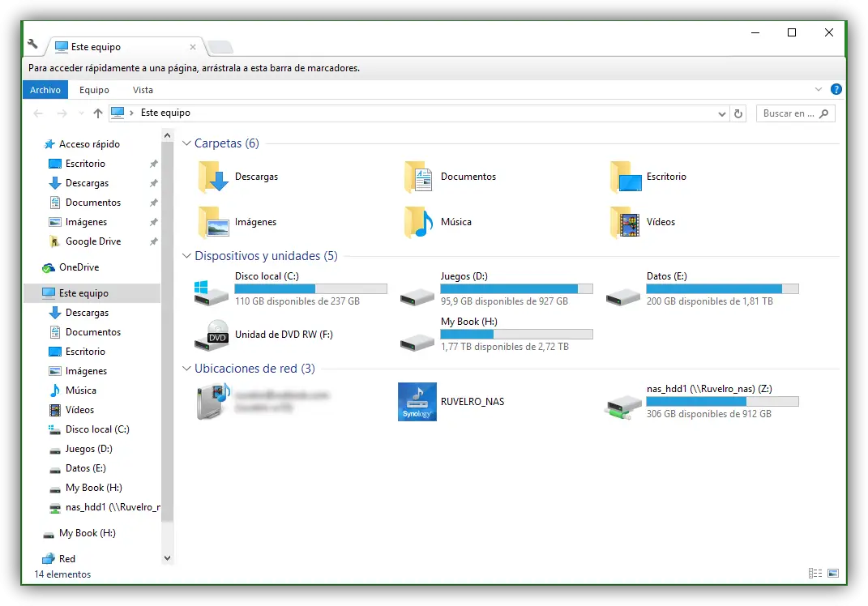Open Música under Este equipo in sidebar
868x606 pixels.
[x=81, y=390]
